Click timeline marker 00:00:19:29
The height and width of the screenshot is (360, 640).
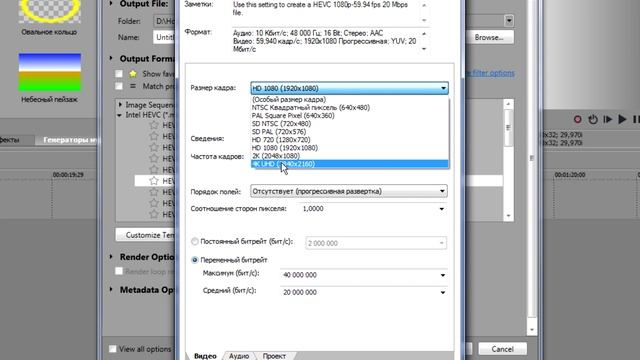coord(68,175)
